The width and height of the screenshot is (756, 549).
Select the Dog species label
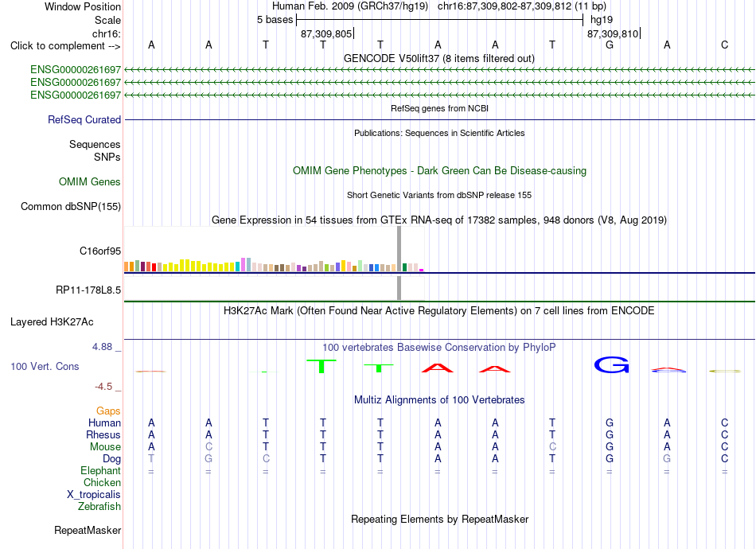[x=111, y=459]
